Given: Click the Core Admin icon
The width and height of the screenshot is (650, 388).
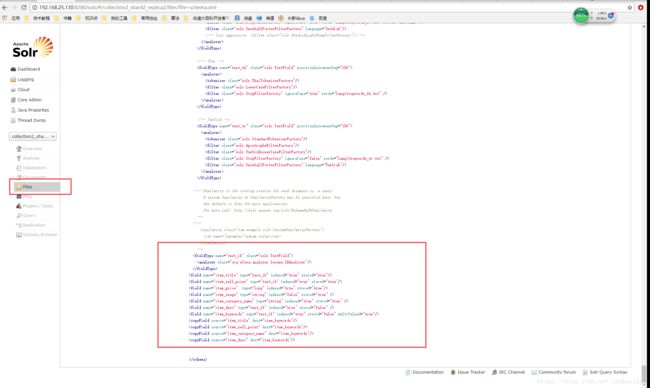Looking at the screenshot, I should (13, 100).
